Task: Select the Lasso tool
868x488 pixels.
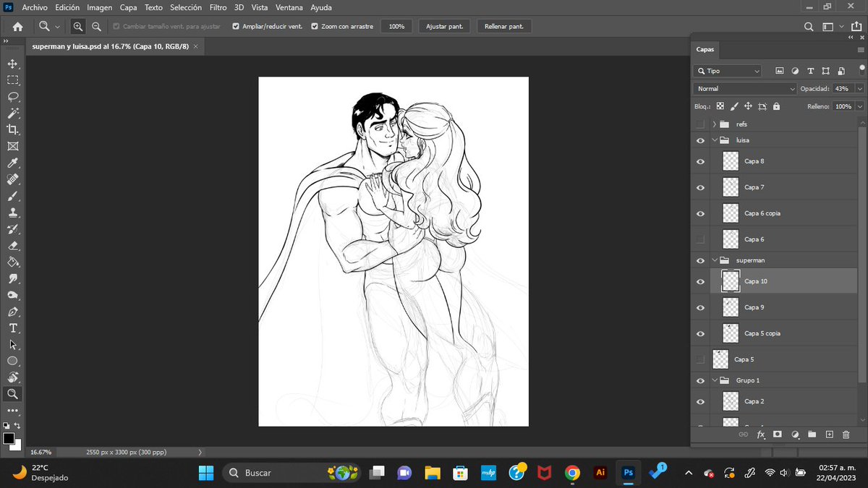Action: [12, 97]
